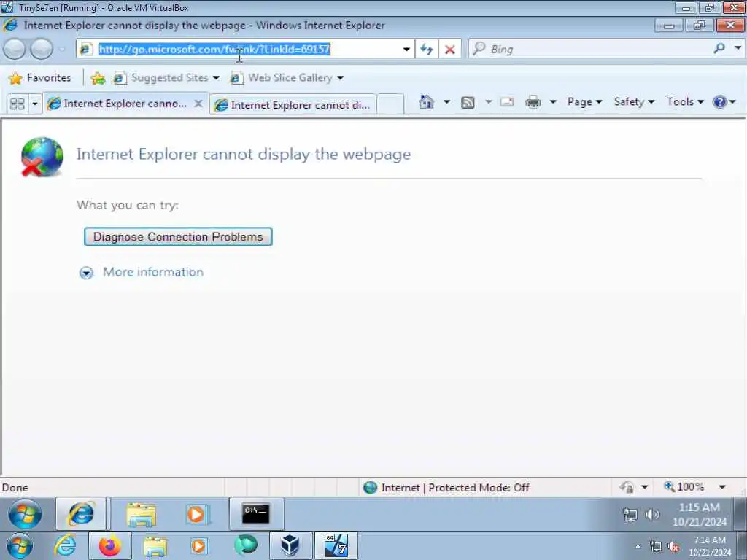747x560 pixels.
Task: Click the guest Show desktop strip
Action: (740, 514)
